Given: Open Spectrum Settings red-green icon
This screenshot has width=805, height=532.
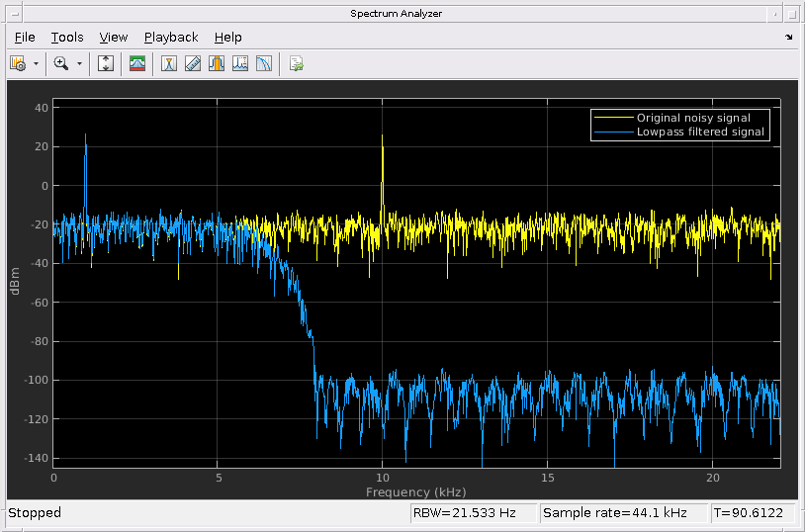Looking at the screenshot, I should 137,63.
